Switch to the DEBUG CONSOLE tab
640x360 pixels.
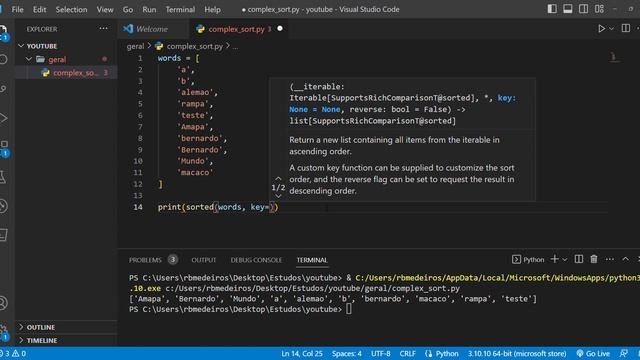coord(256,260)
